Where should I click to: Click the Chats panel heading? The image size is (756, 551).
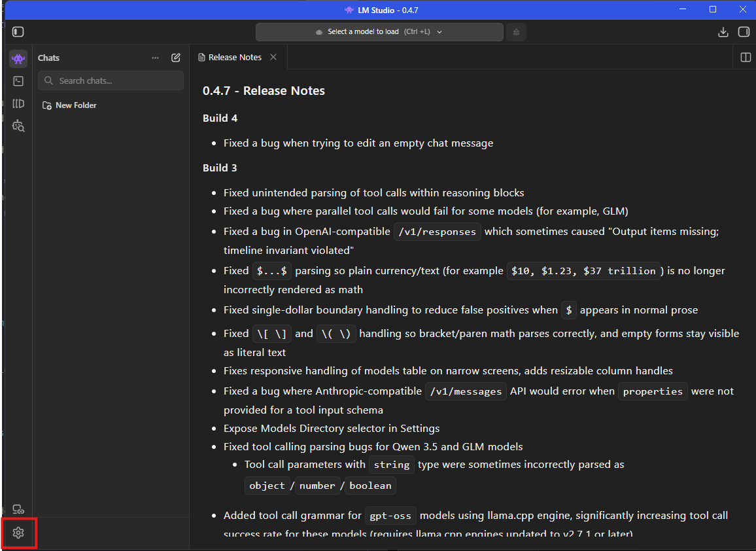[x=48, y=58]
